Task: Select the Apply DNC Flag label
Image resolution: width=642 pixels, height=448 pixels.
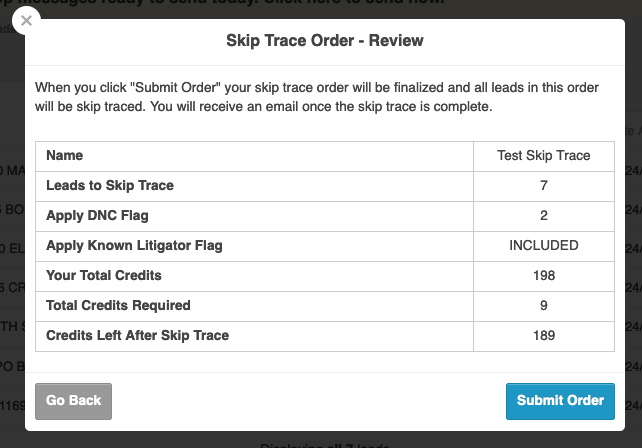Action: click(x=97, y=216)
